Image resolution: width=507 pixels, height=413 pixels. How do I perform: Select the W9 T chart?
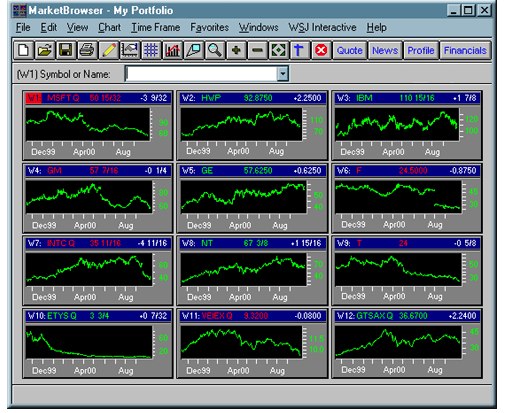point(407,271)
